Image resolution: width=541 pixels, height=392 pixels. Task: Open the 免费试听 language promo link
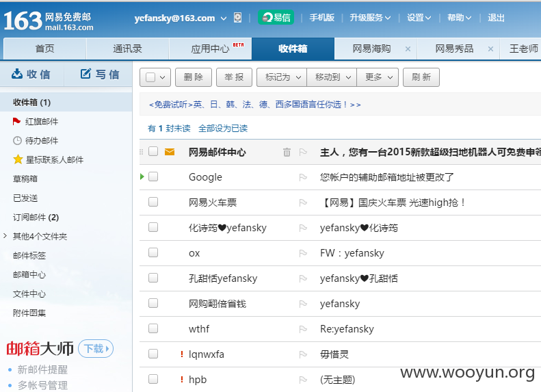coord(254,105)
